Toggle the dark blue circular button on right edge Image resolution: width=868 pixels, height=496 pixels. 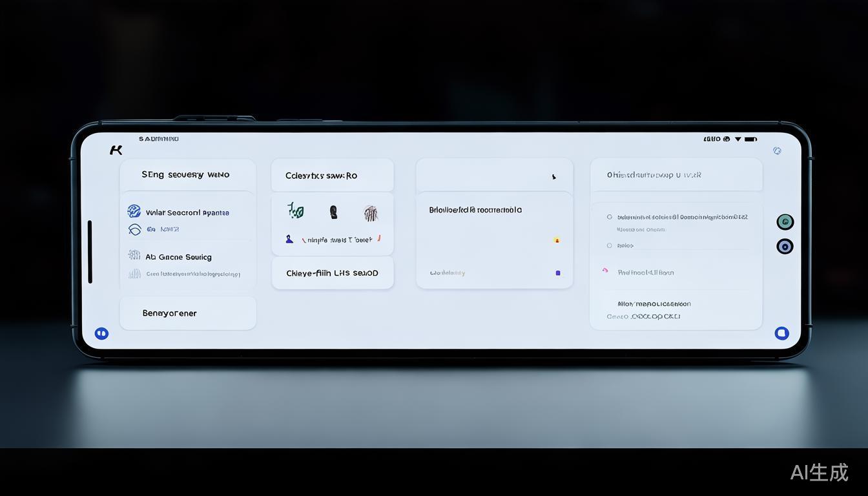[785, 246]
